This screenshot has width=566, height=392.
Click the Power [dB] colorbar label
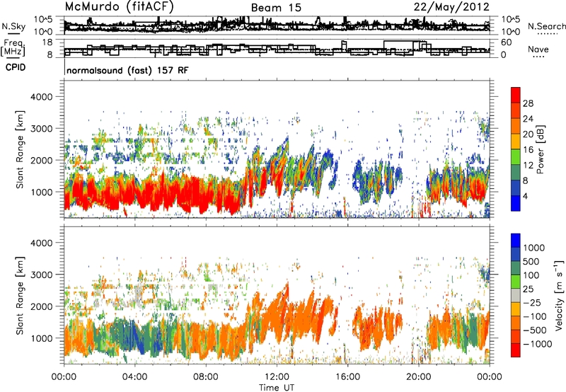tap(540, 149)
